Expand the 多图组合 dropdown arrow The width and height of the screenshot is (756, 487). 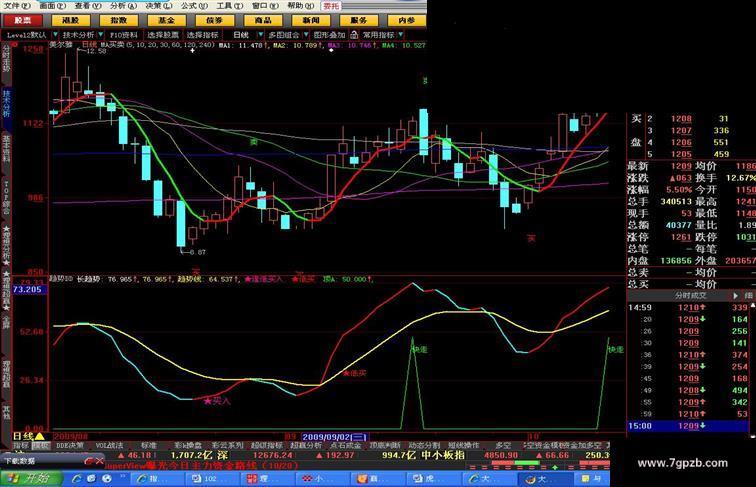(x=306, y=35)
